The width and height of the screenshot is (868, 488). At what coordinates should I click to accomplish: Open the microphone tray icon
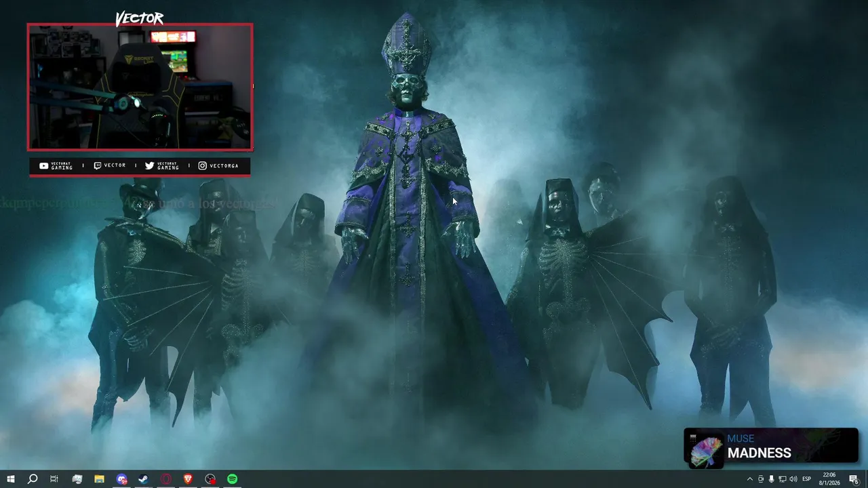(771, 479)
